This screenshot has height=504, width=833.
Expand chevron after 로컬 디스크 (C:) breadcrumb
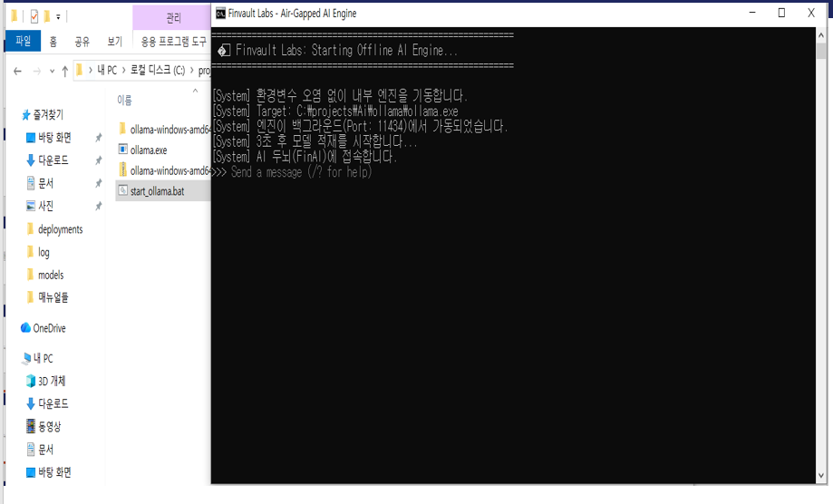(x=192, y=70)
